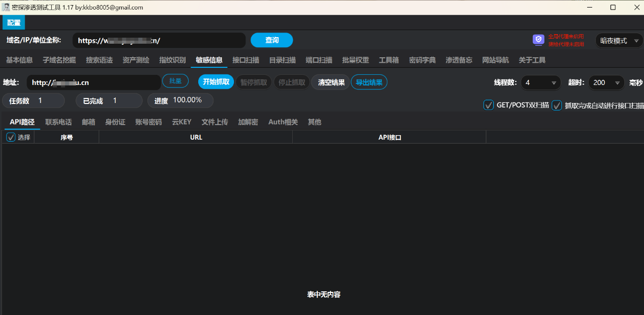Image resolution: width=644 pixels, height=315 pixels.
Task: Click the 暂停抓取 button
Action: tap(254, 82)
